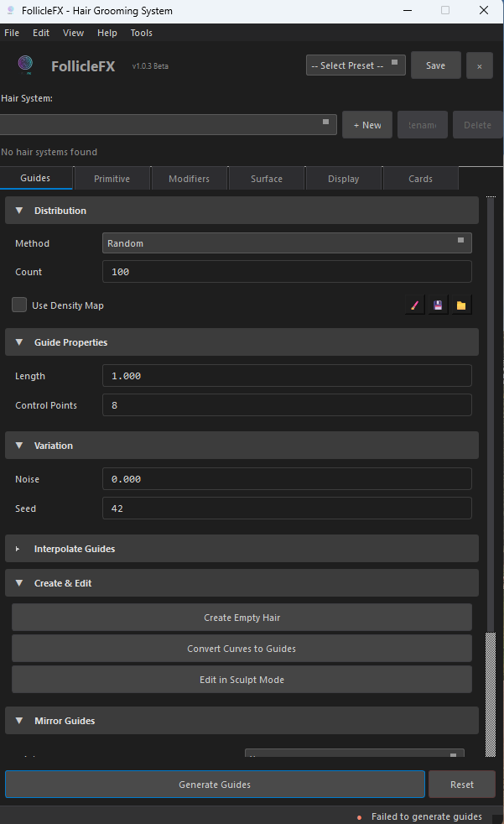
Task: Collapse the Variation section
Action: click(242, 445)
